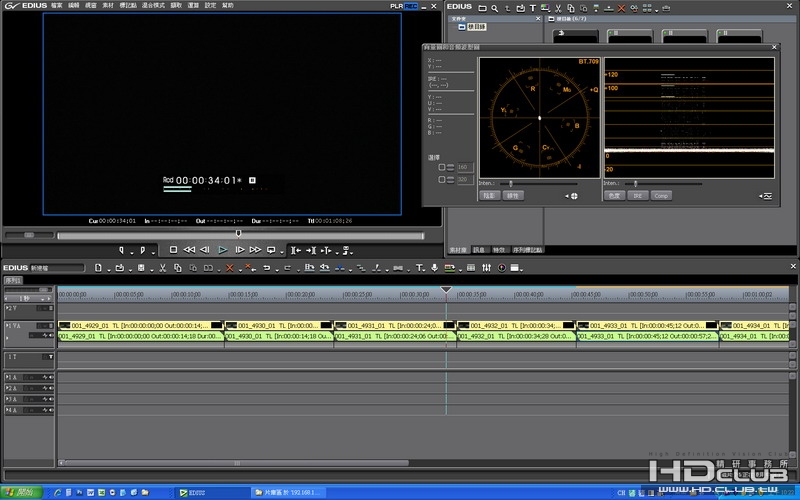This screenshot has width=800, height=500.
Task: Open the undo history dropdown arrow
Action: click(277, 270)
